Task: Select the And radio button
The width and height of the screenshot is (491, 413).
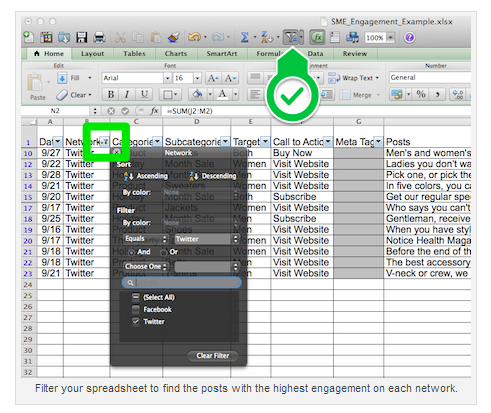Action: click(x=132, y=252)
